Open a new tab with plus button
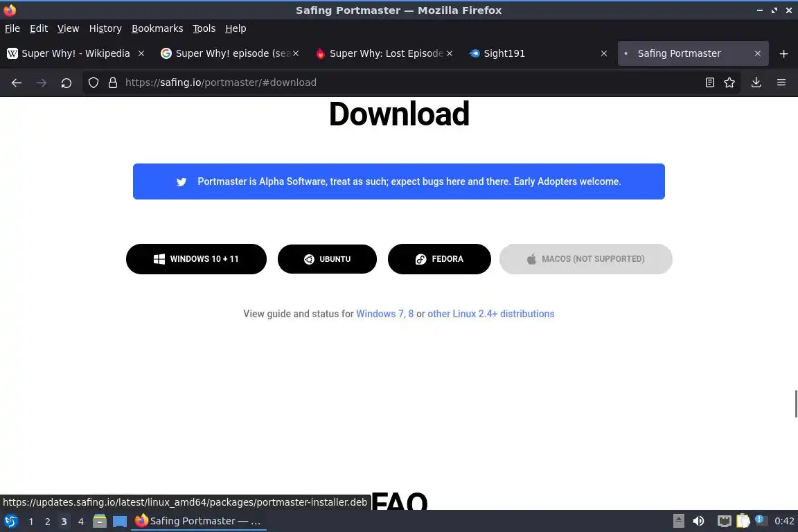The height and width of the screenshot is (532, 798). pos(783,53)
